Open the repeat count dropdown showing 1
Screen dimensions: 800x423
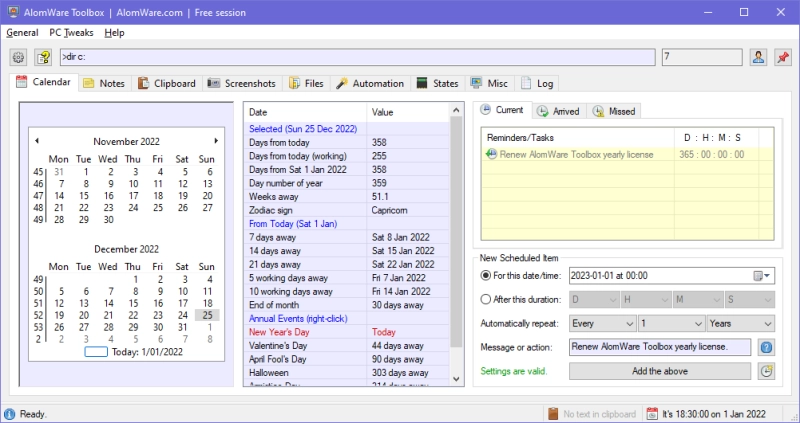(x=671, y=324)
